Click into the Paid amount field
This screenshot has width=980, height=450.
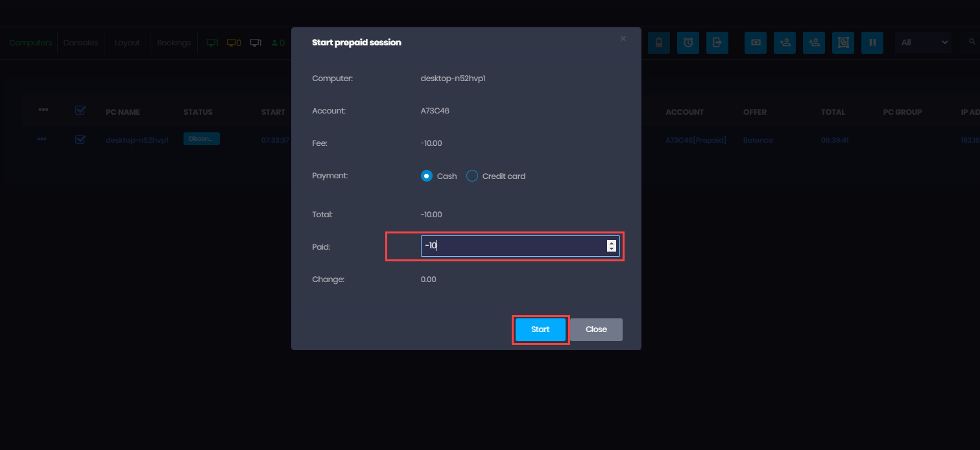pyautogui.click(x=512, y=246)
